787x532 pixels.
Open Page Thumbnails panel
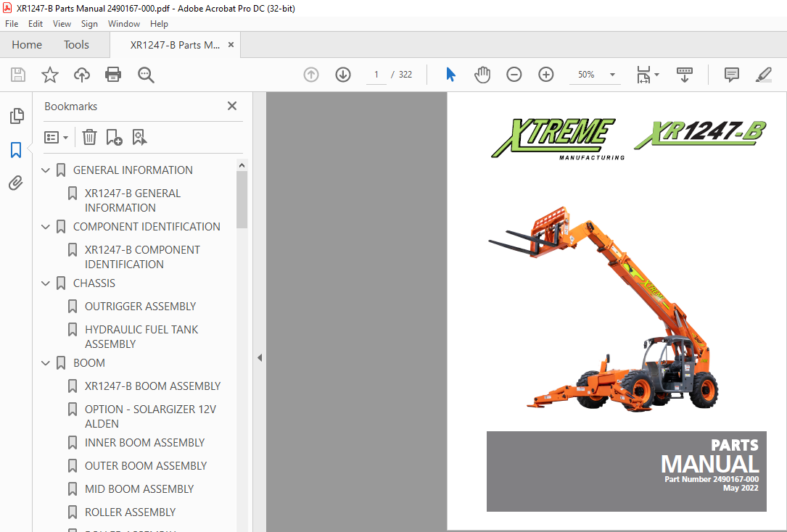(17, 116)
